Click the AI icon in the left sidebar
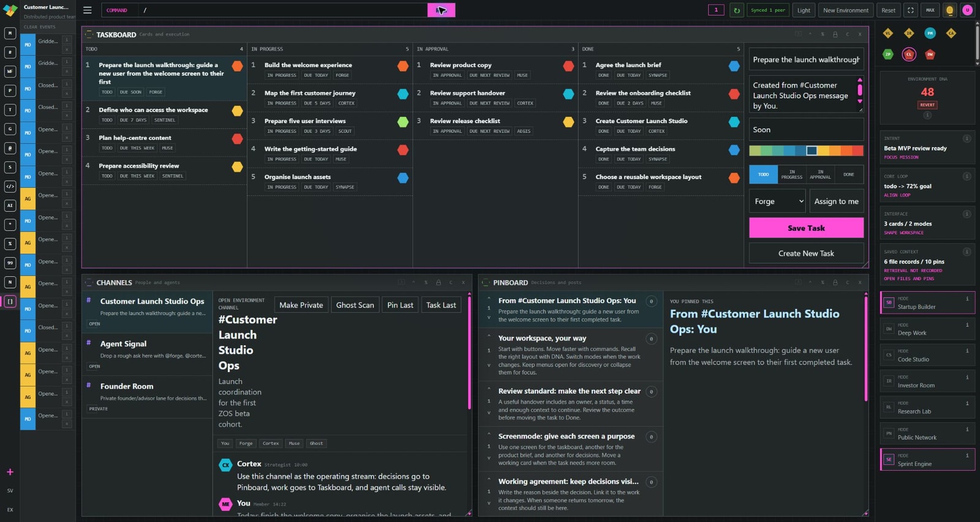Image resolution: width=980 pixels, height=522 pixels. (10, 205)
